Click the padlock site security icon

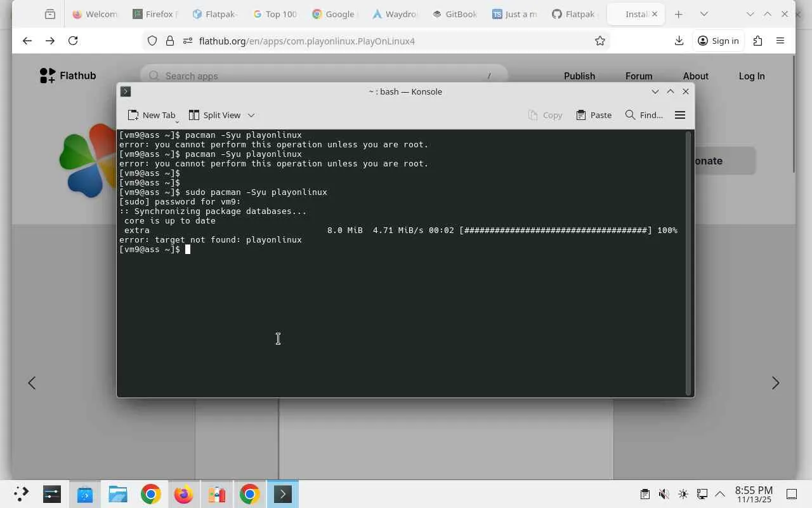coord(170,41)
